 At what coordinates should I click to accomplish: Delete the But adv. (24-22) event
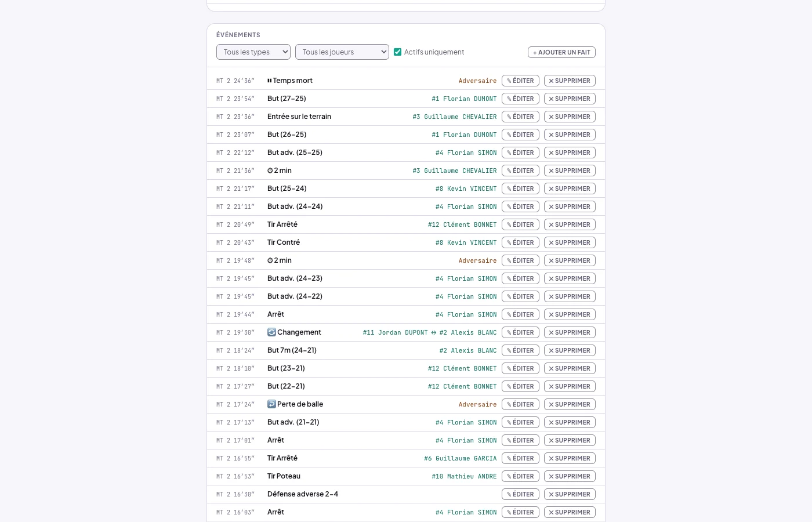pos(570,296)
